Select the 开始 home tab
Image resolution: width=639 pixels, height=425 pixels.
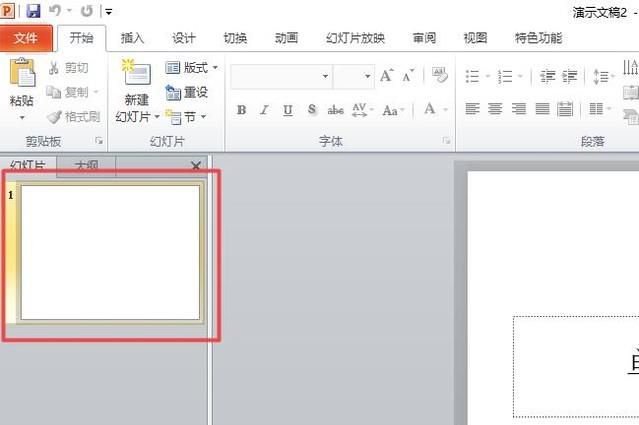82,38
